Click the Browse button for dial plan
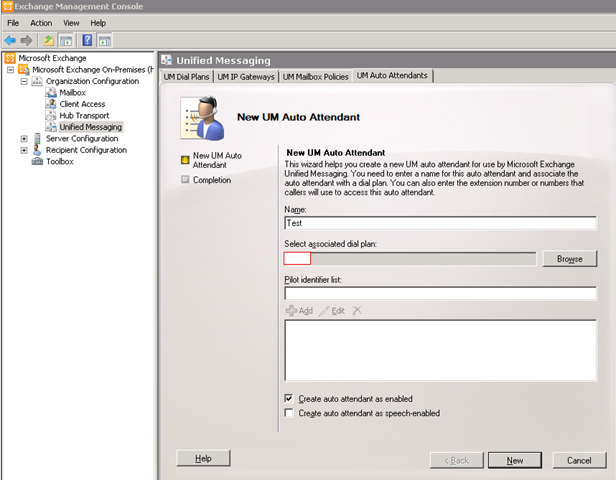The height and width of the screenshot is (480, 616). pos(570,258)
